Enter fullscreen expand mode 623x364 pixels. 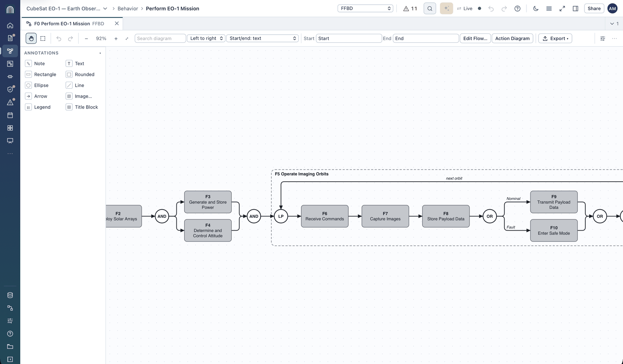pyautogui.click(x=562, y=9)
